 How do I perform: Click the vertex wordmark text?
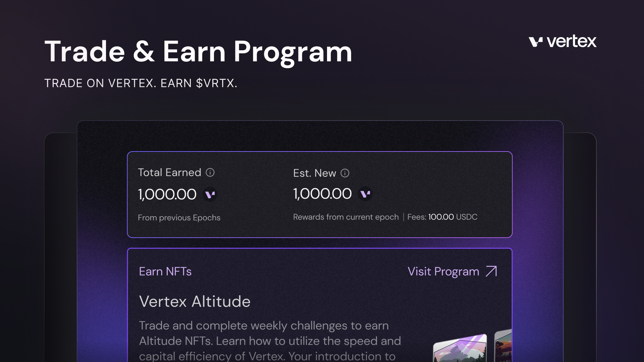click(x=571, y=42)
